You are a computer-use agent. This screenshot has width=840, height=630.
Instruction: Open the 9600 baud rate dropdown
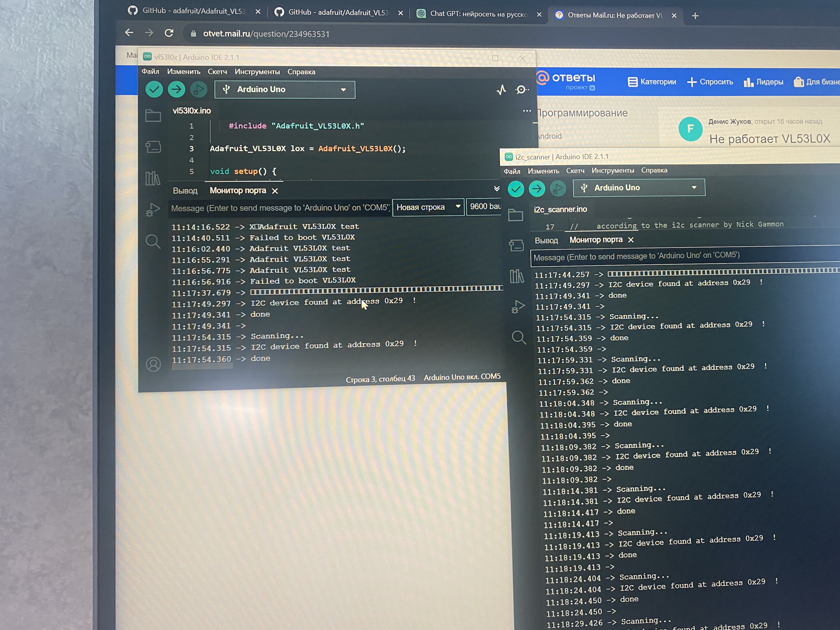484,207
